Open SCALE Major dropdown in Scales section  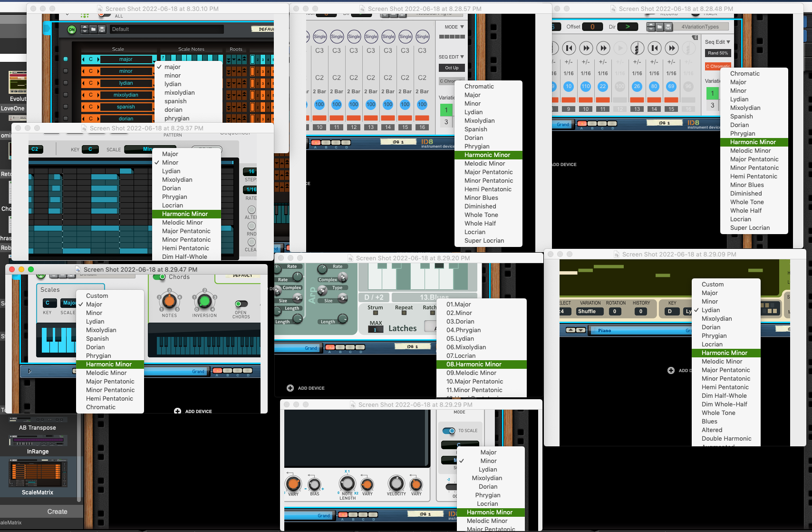[68, 303]
